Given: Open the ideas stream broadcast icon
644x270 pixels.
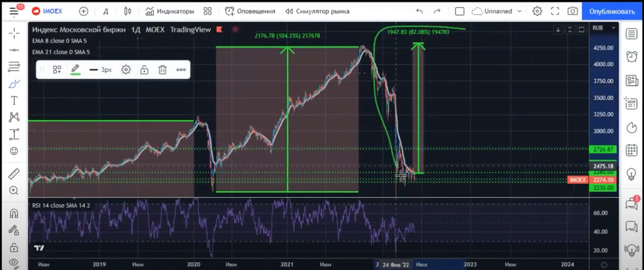Looking at the screenshot, I should pos(632,249).
